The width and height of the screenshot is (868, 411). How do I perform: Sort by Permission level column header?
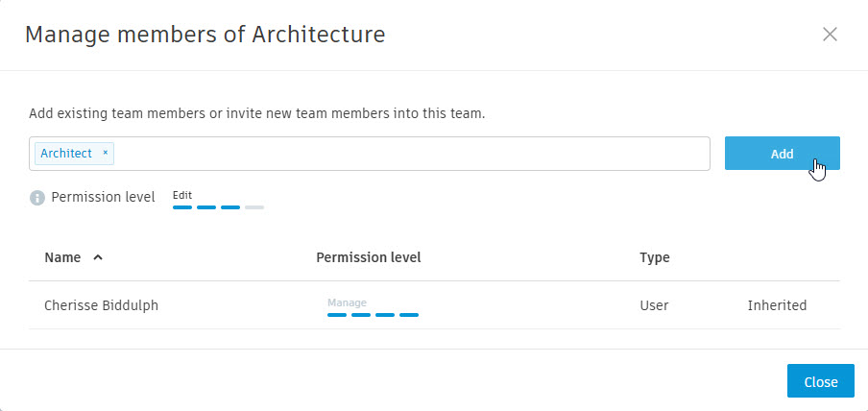(x=369, y=257)
